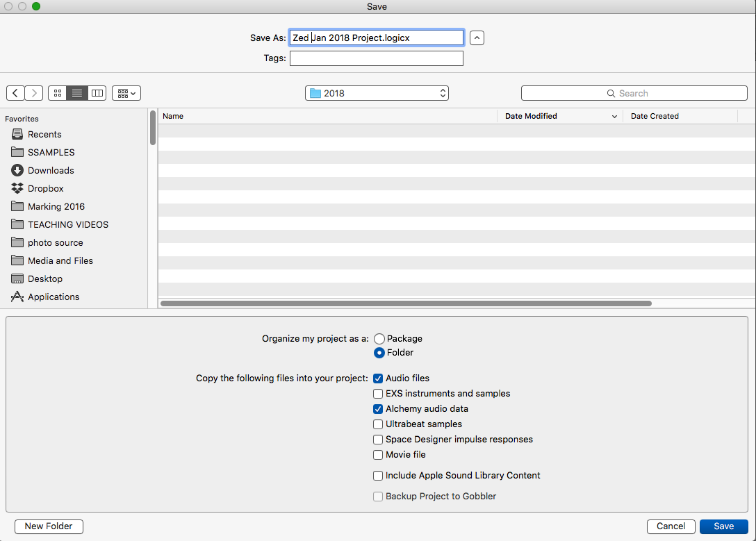Check the Movie file checkbox
Viewport: 756px width, 541px height.
pos(378,455)
